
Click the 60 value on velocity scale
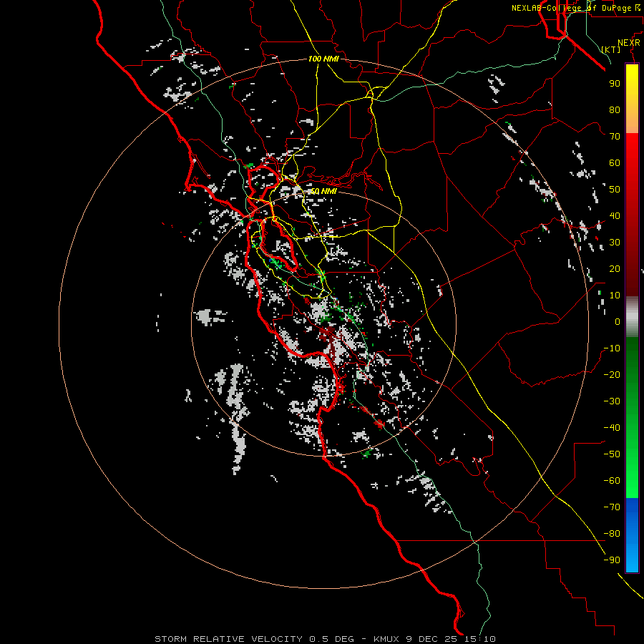coord(615,162)
